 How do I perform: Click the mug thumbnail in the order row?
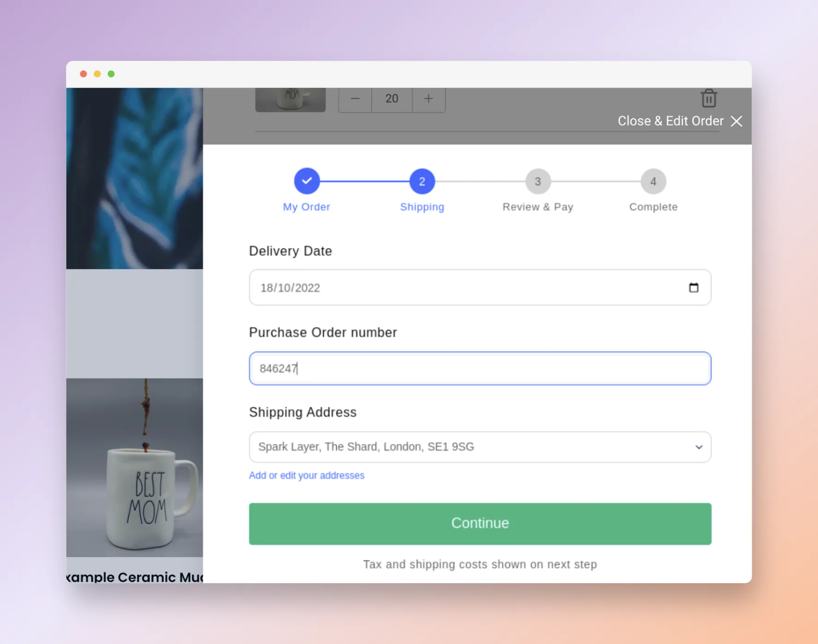pos(291,100)
